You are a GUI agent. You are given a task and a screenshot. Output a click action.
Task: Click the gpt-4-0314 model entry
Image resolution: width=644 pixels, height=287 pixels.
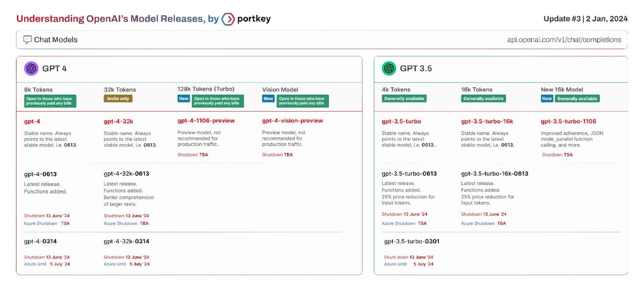click(40, 241)
